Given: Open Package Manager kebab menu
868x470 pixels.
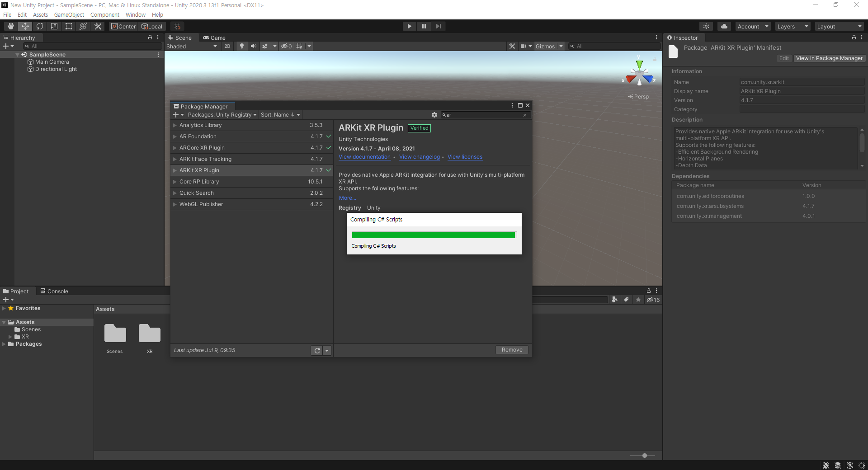Looking at the screenshot, I should point(512,105).
